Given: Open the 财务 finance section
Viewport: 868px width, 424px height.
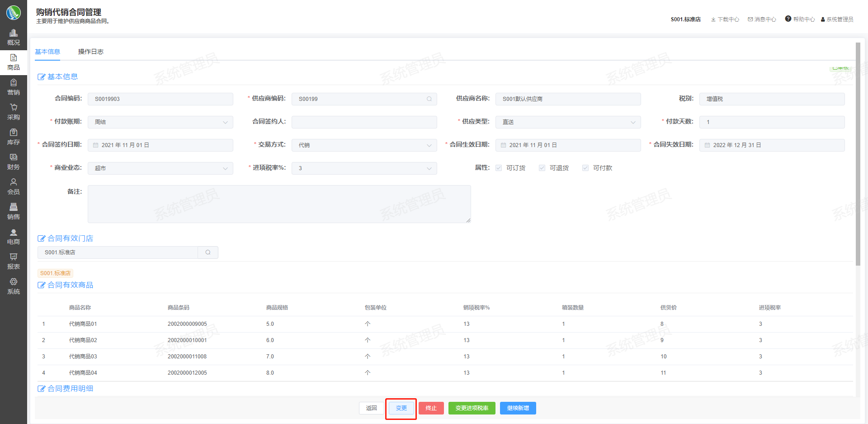Looking at the screenshot, I should click(x=14, y=162).
